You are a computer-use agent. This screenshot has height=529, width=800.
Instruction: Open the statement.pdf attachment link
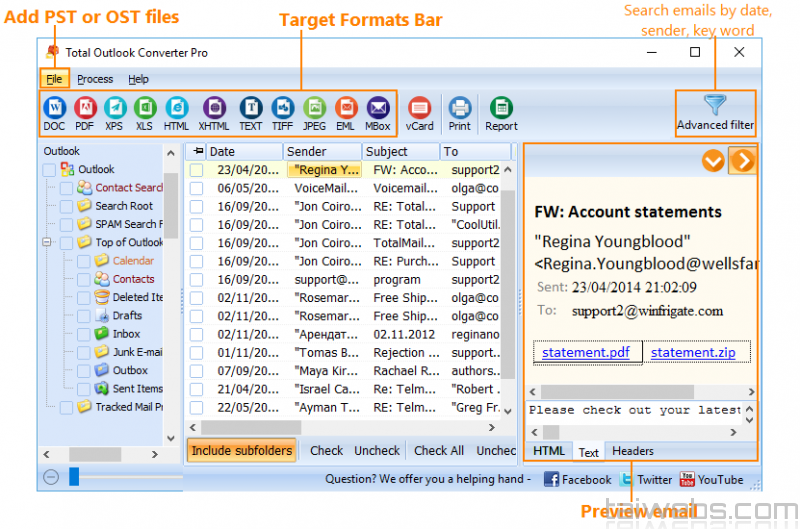click(x=587, y=353)
